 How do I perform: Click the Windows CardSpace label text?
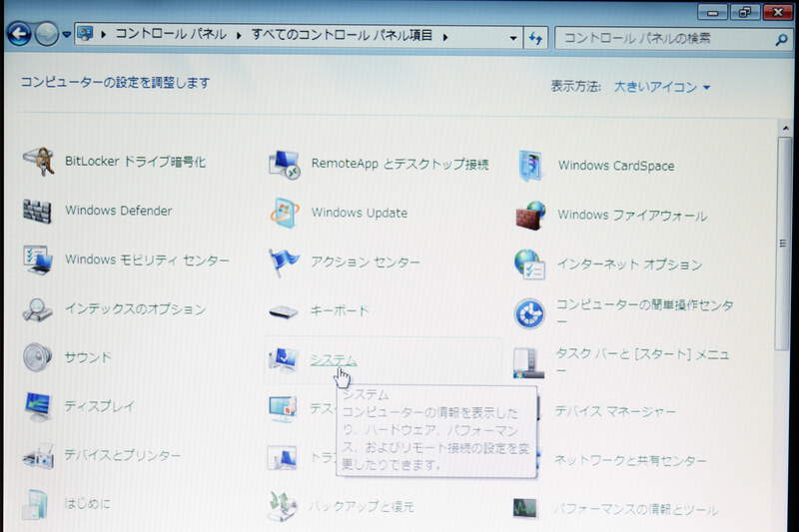coord(616,166)
